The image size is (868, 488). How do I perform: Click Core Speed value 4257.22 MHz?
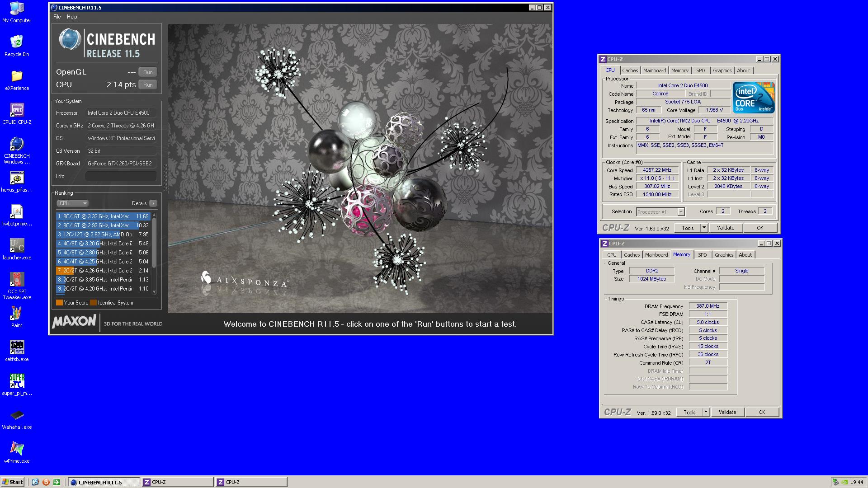[657, 170]
